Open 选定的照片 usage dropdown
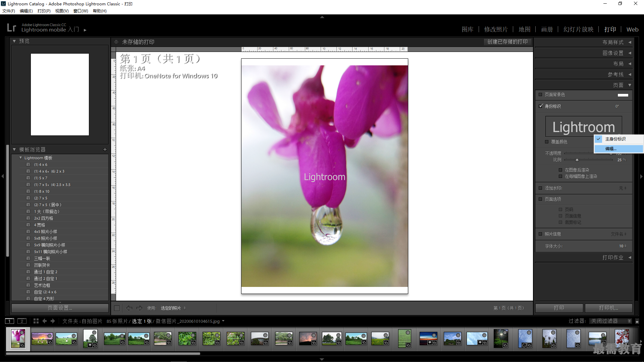 tap(173, 308)
